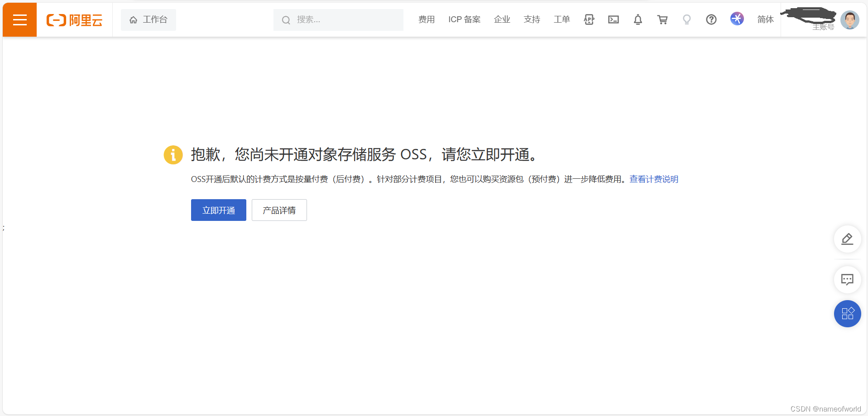Click the purple AI assistant icon
The image size is (868, 416).
[737, 19]
